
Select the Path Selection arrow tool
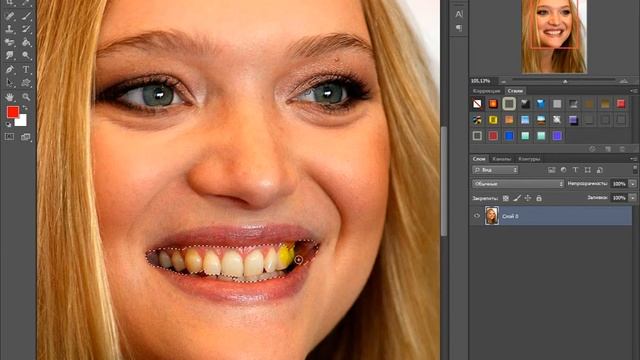click(x=10, y=83)
